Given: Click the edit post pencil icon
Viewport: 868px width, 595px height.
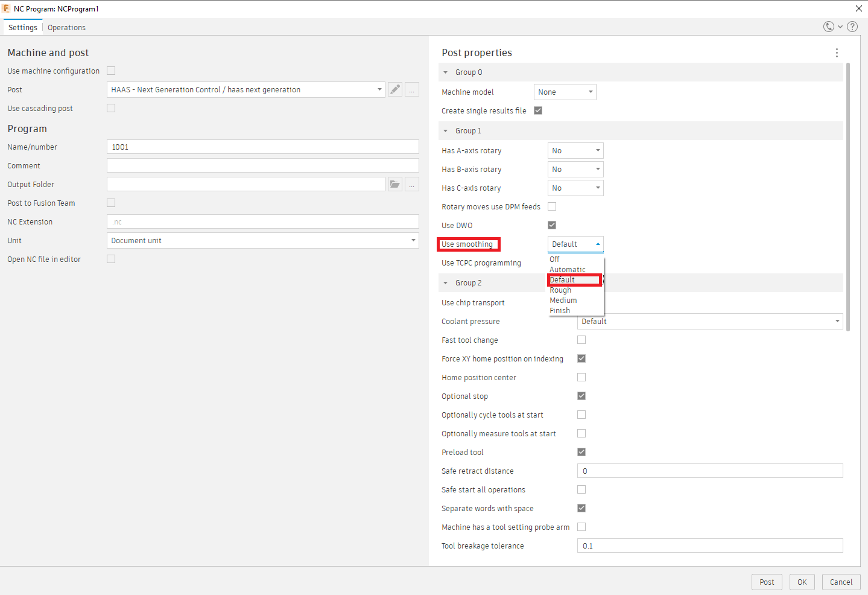Looking at the screenshot, I should [395, 90].
